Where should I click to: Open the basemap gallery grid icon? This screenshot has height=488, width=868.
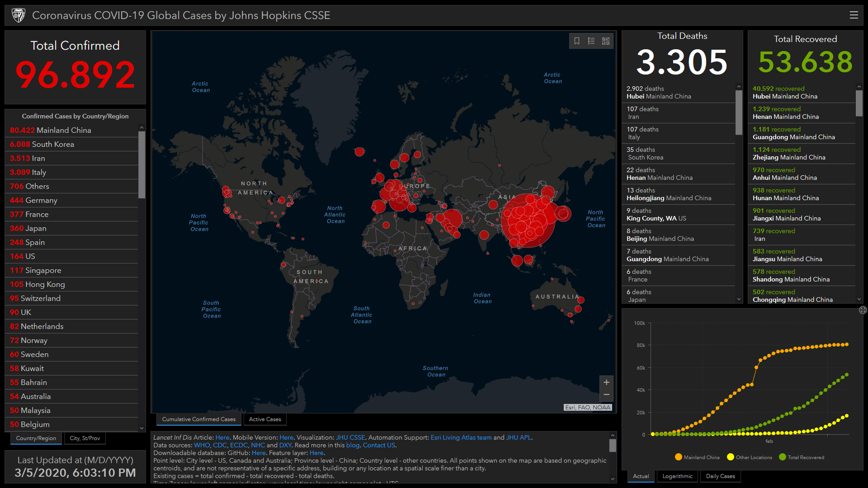click(606, 41)
